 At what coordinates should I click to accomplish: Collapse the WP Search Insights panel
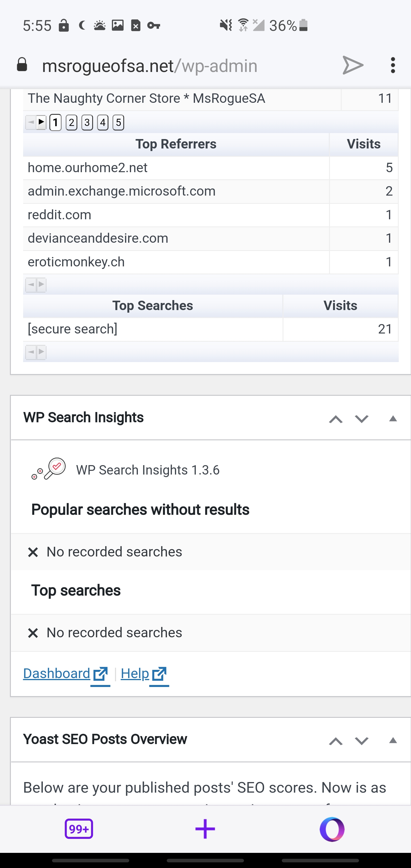coord(393,419)
